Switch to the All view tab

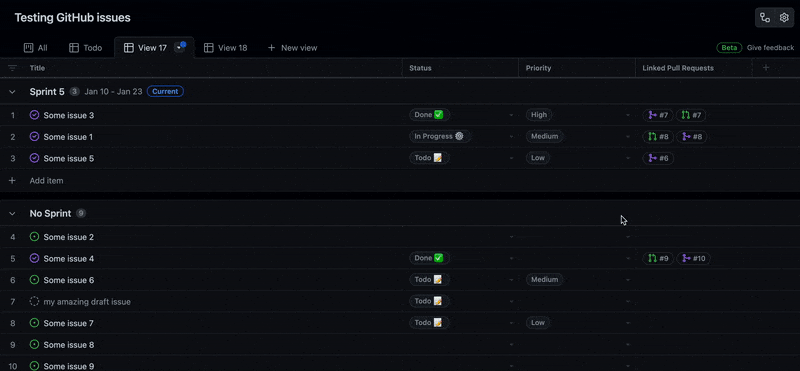36,48
